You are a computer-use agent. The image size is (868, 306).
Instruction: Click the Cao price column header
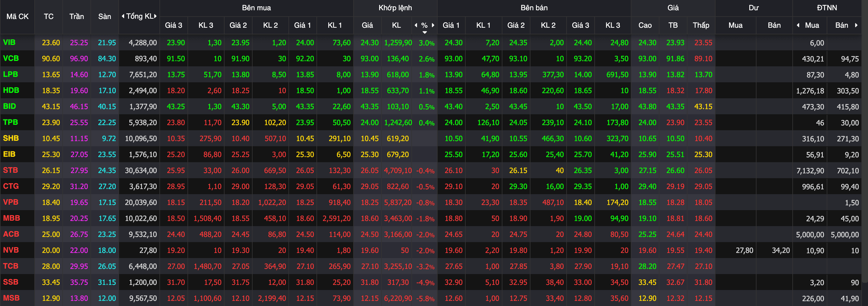pyautogui.click(x=645, y=25)
